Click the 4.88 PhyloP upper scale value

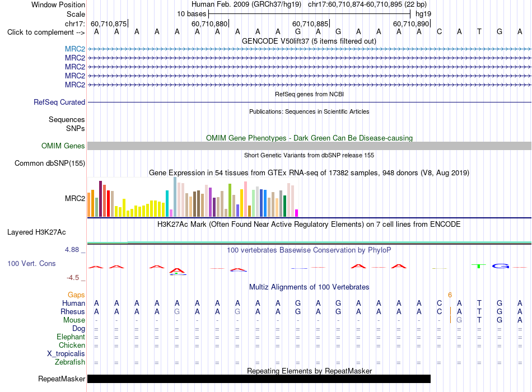click(72, 250)
